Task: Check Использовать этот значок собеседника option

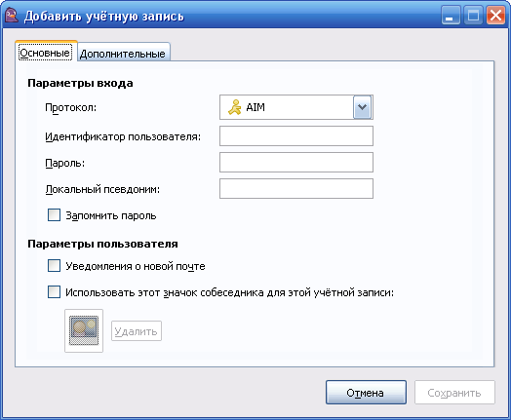Action: click(54, 292)
